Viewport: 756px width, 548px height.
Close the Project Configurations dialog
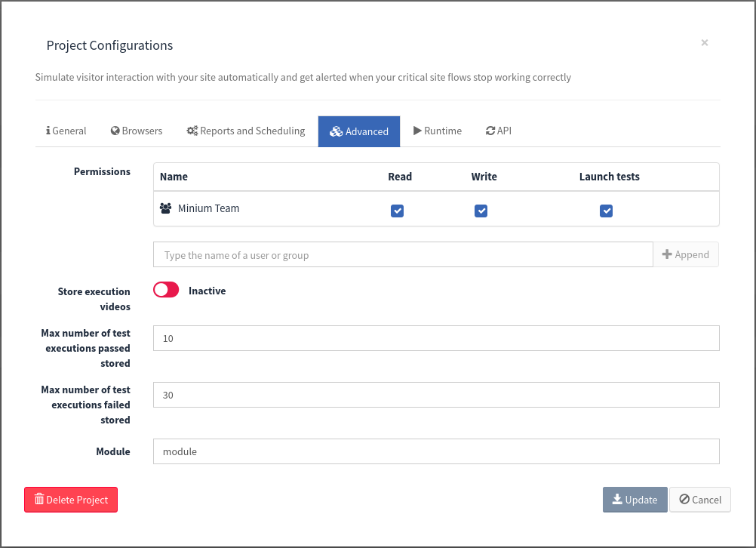tap(705, 43)
